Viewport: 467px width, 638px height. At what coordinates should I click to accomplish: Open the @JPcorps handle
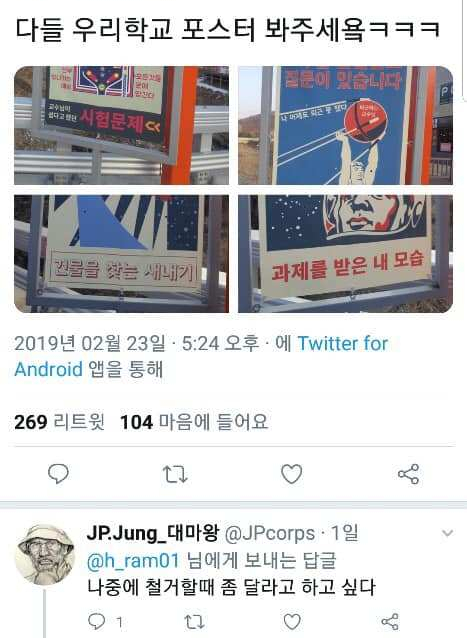pos(269,533)
